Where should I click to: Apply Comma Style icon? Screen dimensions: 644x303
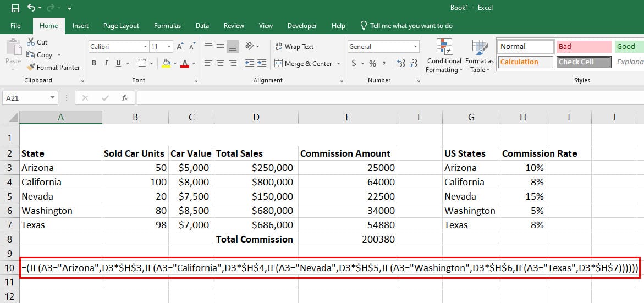point(384,64)
